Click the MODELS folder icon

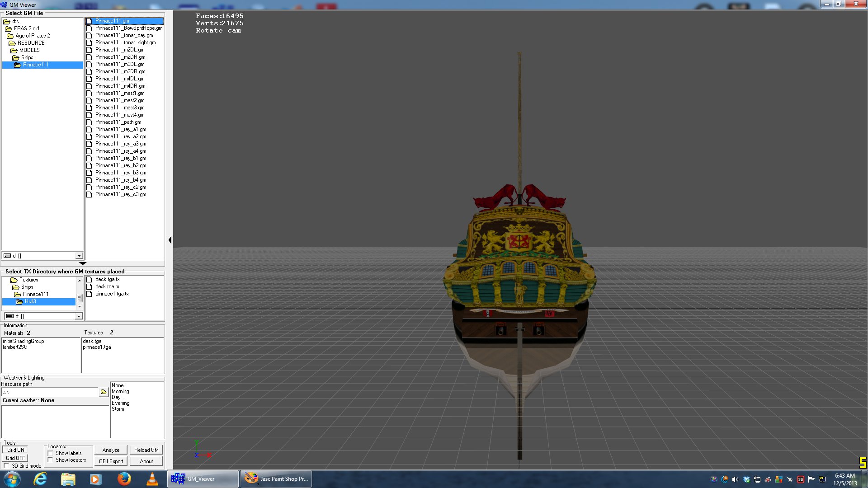point(14,50)
